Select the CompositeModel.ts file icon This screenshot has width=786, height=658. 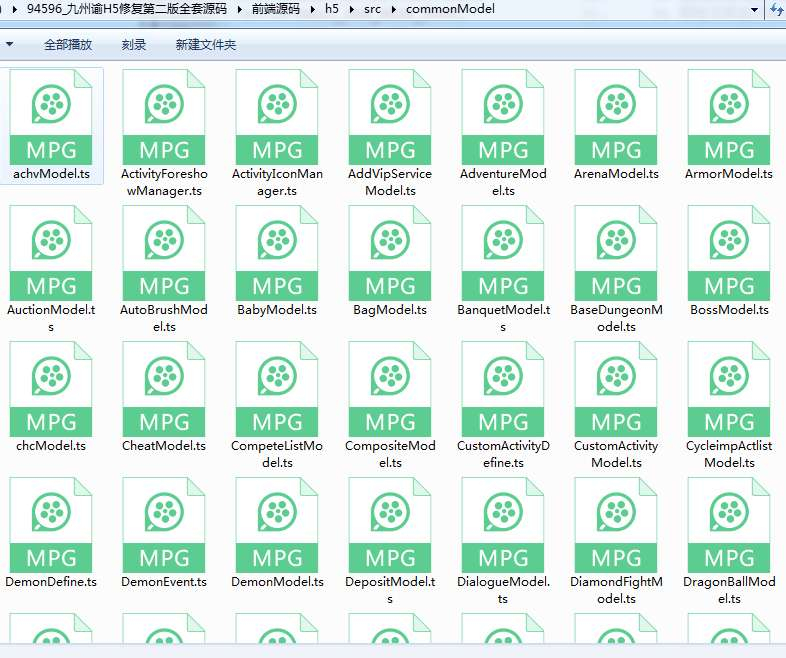[390, 389]
